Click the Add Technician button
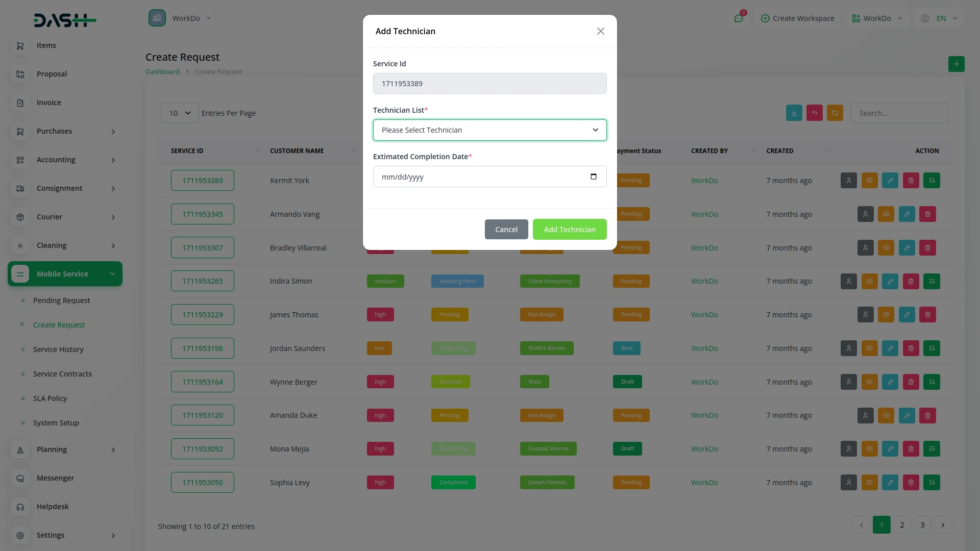Viewport: 980px width, 551px height. [x=569, y=230]
